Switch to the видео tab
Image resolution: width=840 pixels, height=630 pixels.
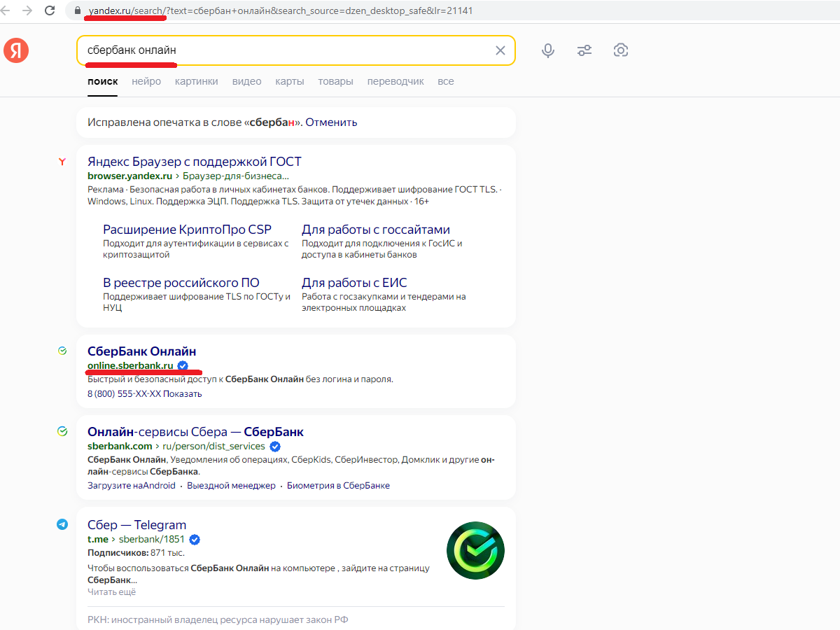(x=247, y=81)
